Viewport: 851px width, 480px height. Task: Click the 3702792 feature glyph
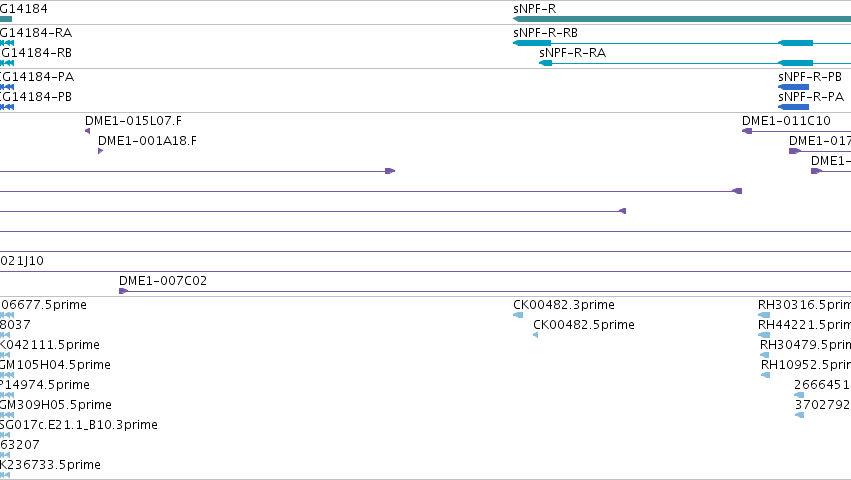[x=799, y=415]
